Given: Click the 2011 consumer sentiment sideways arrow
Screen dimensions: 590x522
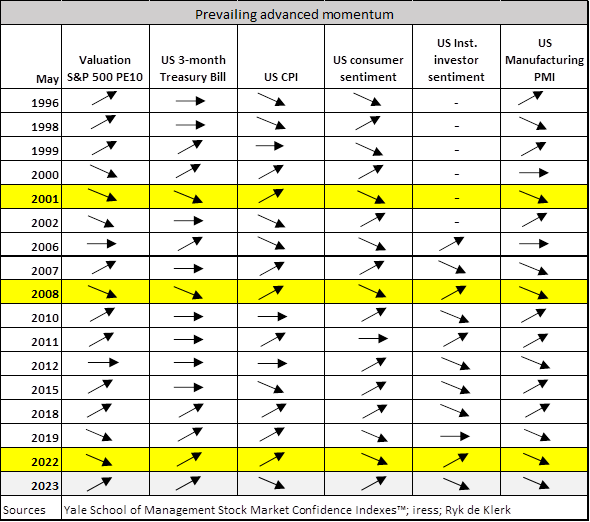Looking at the screenshot, I should [x=373, y=339].
